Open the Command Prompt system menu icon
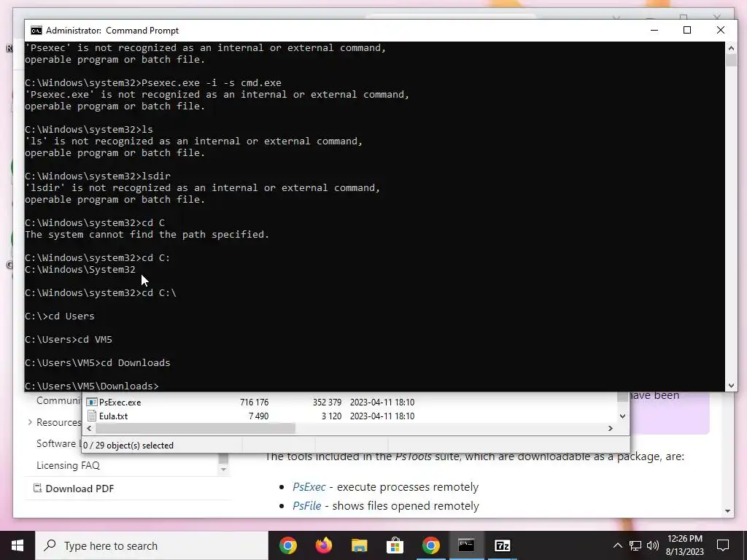 (36, 31)
